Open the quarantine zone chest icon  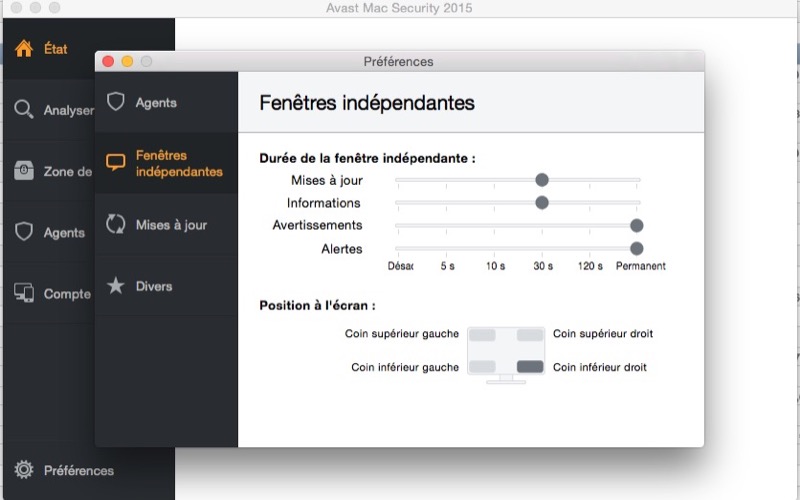[x=24, y=171]
